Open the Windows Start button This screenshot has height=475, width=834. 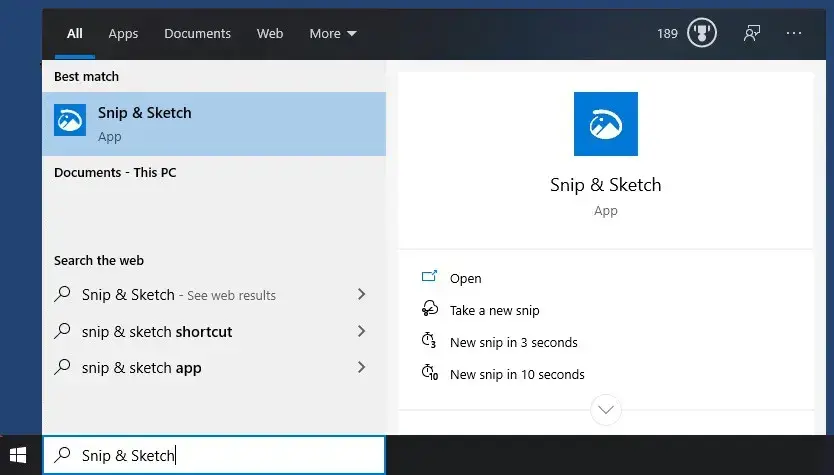(18, 455)
